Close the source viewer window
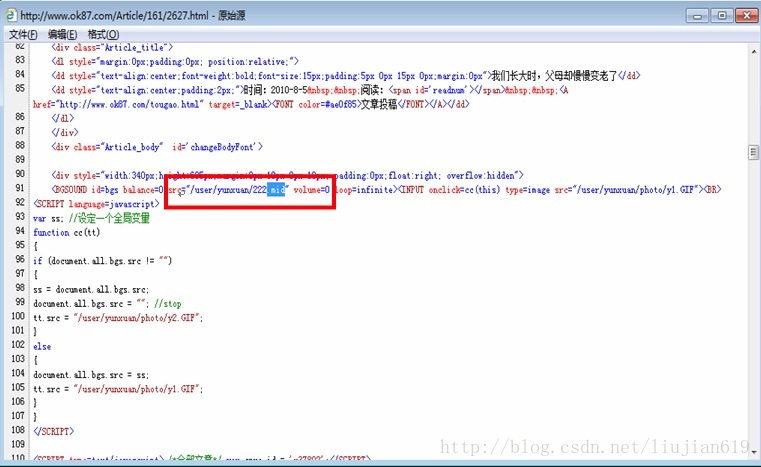 click(x=746, y=16)
